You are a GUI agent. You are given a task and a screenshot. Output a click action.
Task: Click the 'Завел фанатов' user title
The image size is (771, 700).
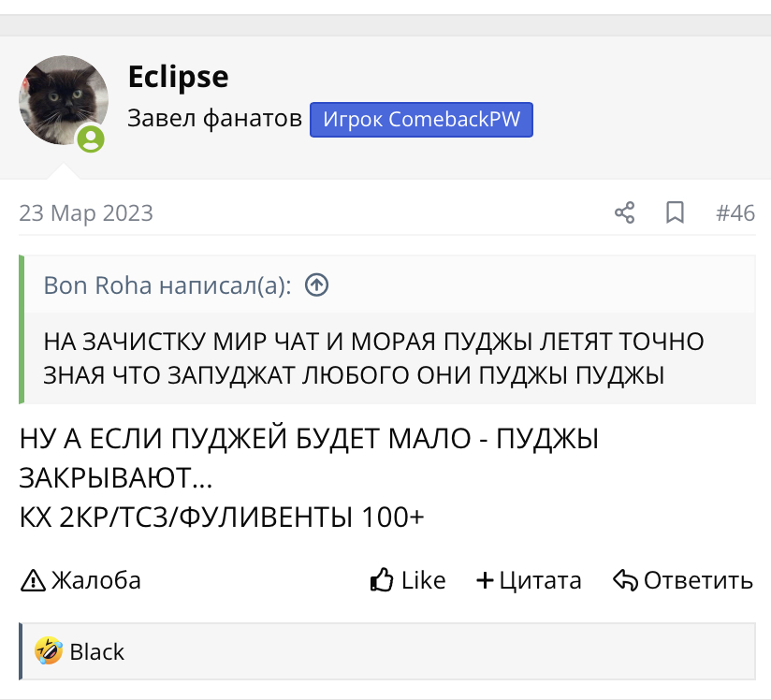pos(215,120)
